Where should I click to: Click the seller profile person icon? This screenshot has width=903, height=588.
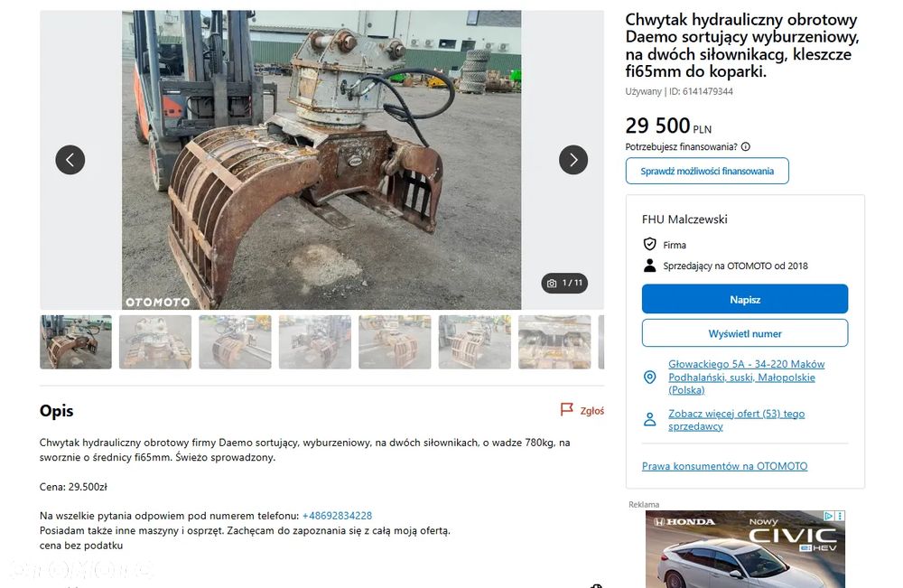pyautogui.click(x=649, y=419)
